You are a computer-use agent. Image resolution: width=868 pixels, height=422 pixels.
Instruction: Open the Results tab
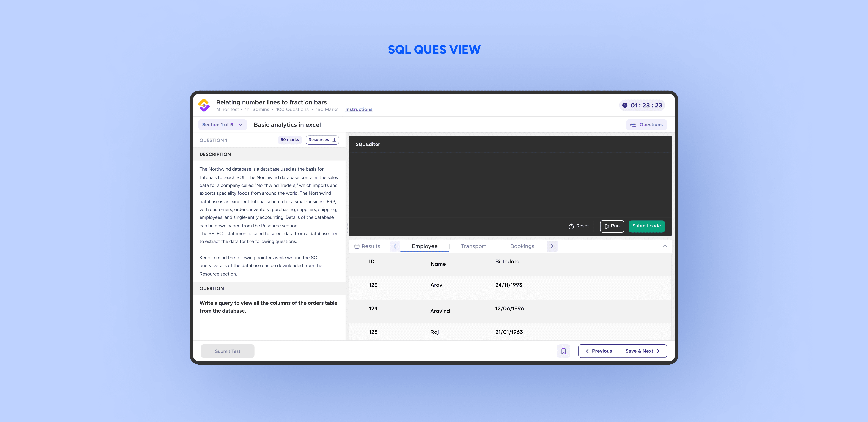pos(367,246)
